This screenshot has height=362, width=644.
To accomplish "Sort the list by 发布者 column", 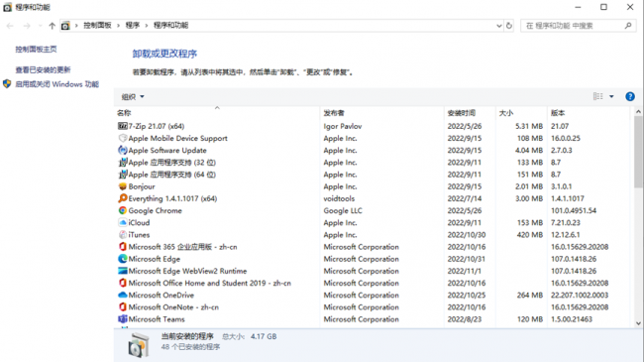I will [x=334, y=113].
